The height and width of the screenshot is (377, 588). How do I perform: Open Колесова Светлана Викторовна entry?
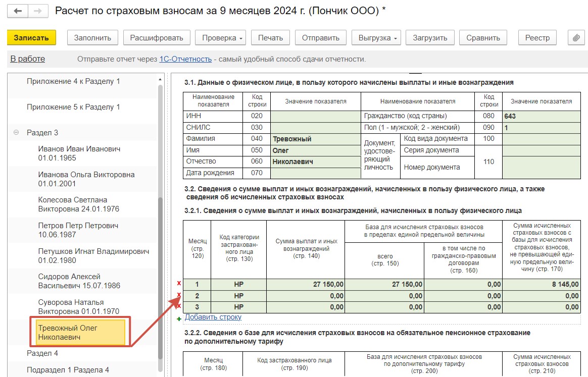pyautogui.click(x=79, y=204)
